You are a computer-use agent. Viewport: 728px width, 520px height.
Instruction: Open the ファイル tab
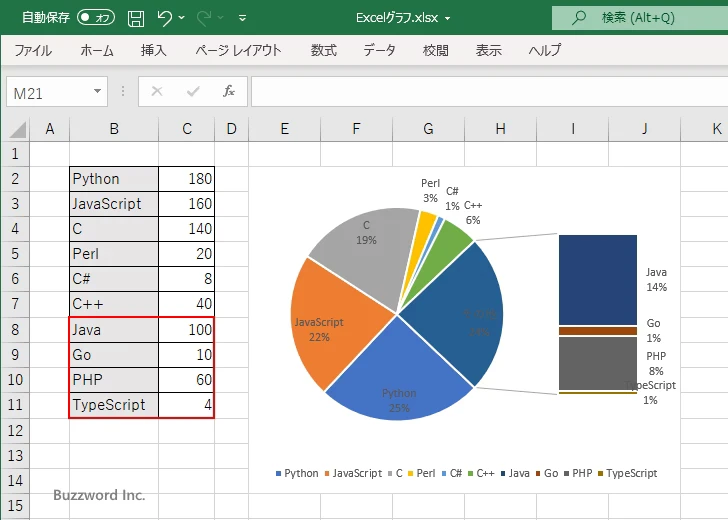33,50
